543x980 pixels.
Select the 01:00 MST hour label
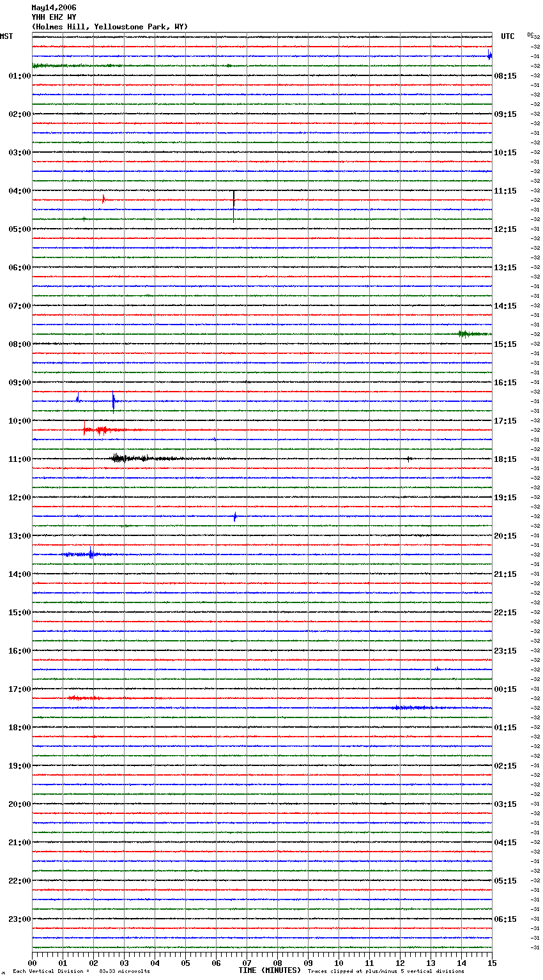pos(19,76)
